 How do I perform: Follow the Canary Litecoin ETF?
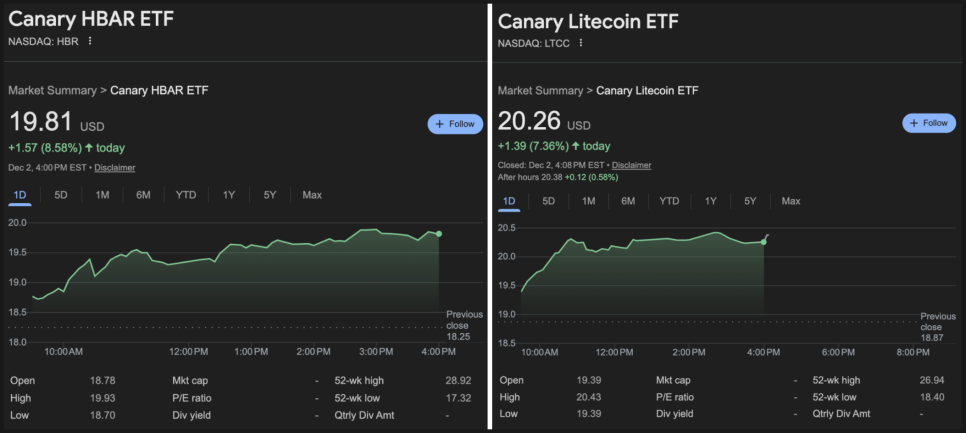929,123
